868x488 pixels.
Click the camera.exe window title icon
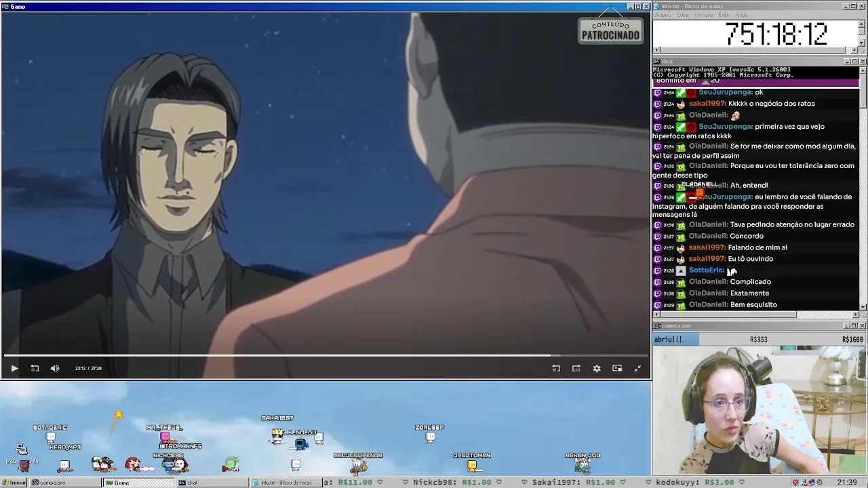(657, 326)
